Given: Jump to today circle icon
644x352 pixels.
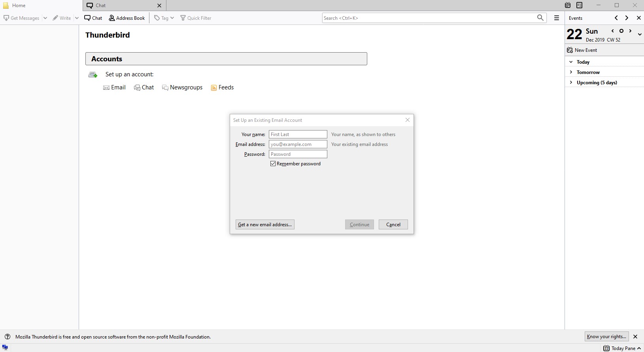Looking at the screenshot, I should tap(621, 31).
